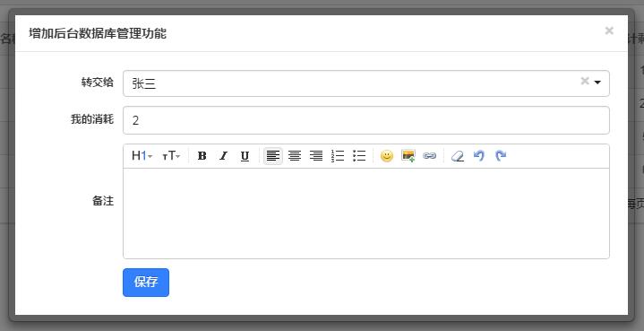
Task: Apply italic formatting
Action: tap(223, 156)
